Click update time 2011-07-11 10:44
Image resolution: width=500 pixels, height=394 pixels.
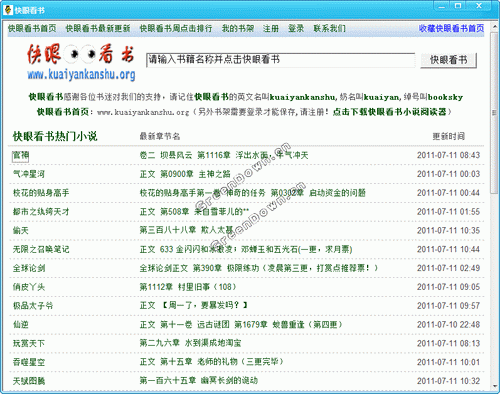point(448,249)
